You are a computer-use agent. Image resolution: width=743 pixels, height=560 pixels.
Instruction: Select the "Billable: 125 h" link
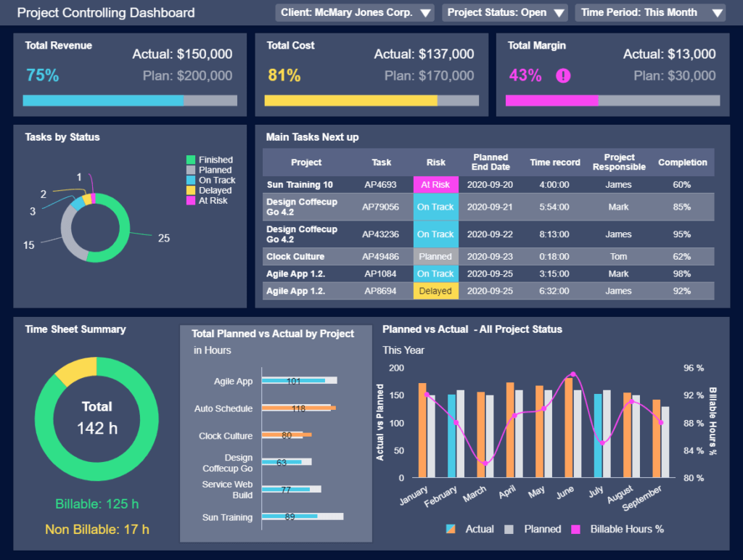pos(97,503)
